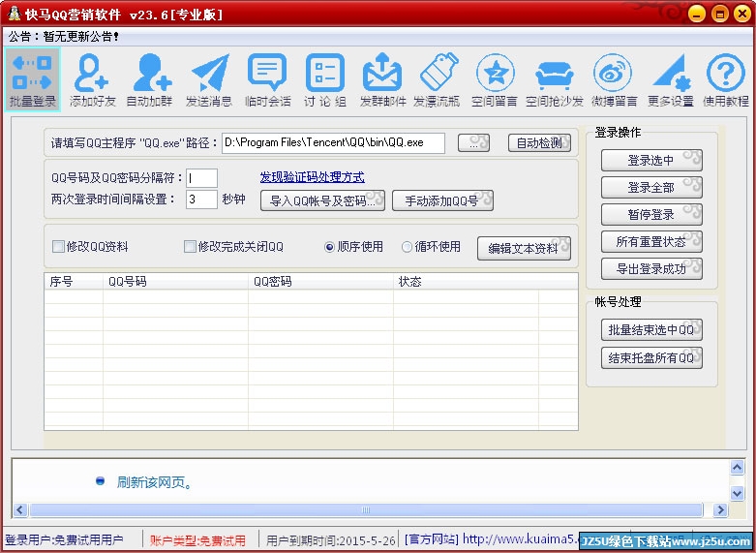Viewport: 756px width, 553px height.
Task: Click 编辑文本资料 button
Action: coord(524,249)
